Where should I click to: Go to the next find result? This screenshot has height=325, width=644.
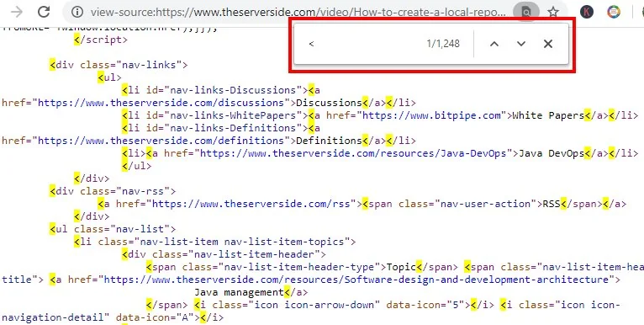point(521,44)
